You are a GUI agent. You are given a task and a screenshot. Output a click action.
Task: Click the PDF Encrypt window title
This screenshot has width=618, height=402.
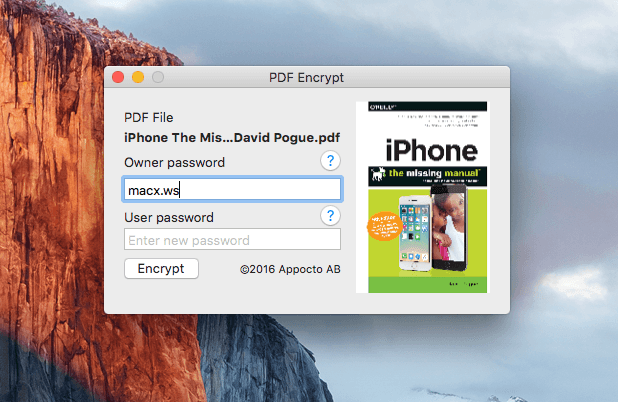click(x=306, y=78)
